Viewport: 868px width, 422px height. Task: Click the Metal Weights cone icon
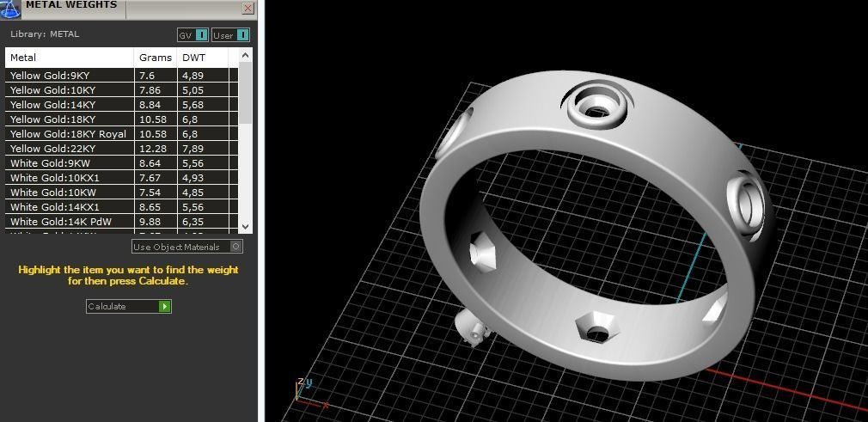tap(10, 9)
